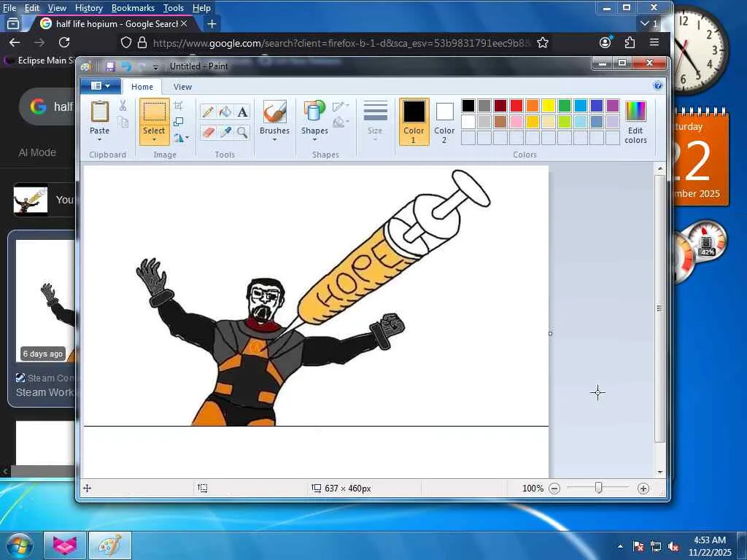The image size is (747, 560).
Task: Select the Magnifier tool
Action: [242, 132]
